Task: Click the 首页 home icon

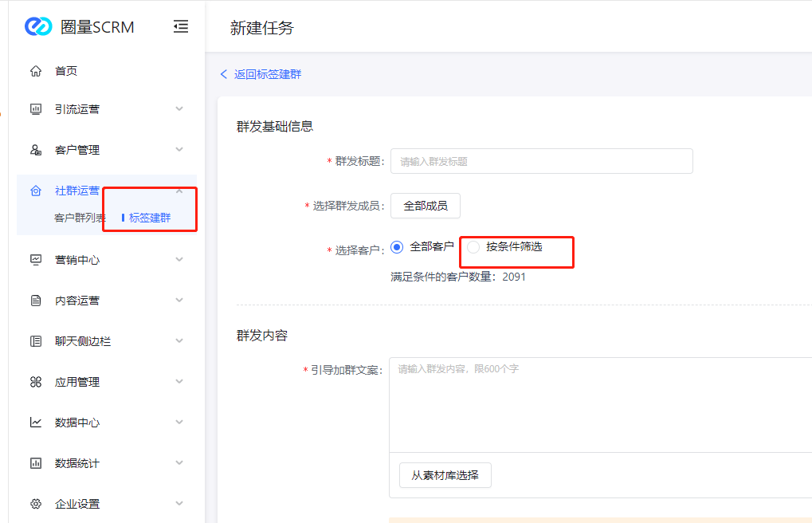Action: pos(36,71)
